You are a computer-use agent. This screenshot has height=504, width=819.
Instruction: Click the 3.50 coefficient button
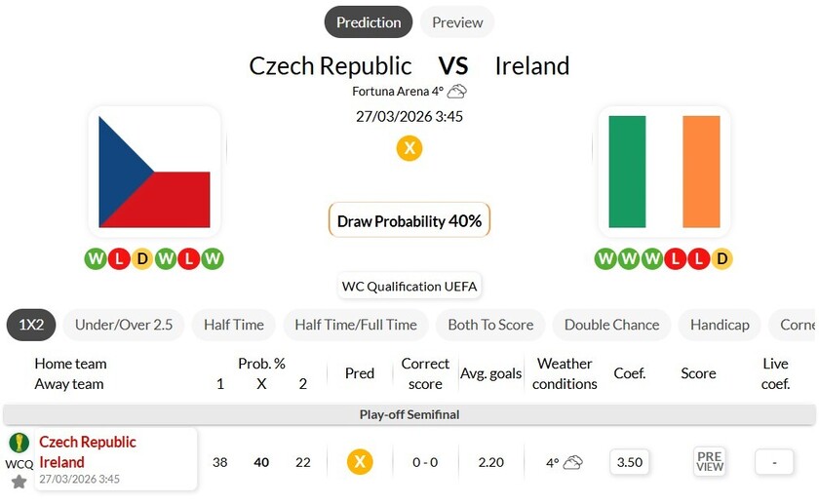click(630, 461)
